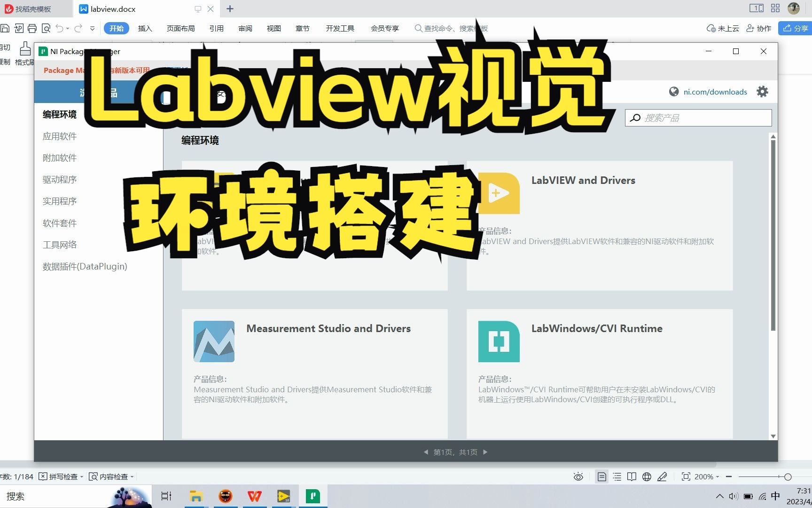The image size is (812, 508).
Task: Focus the product search field
Action: pyautogui.click(x=698, y=118)
